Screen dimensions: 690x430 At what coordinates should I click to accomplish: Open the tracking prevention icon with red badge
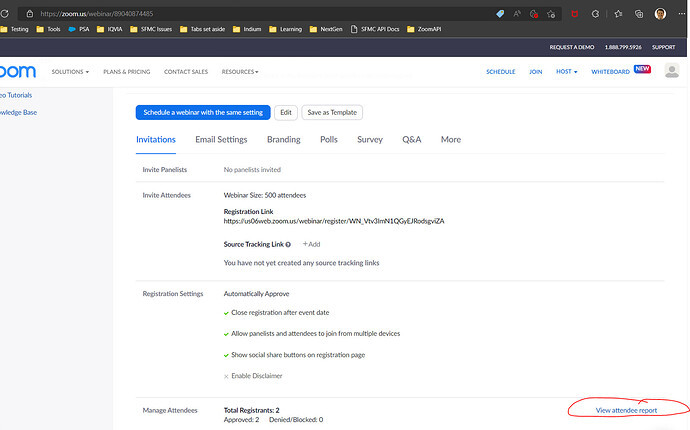(534, 14)
